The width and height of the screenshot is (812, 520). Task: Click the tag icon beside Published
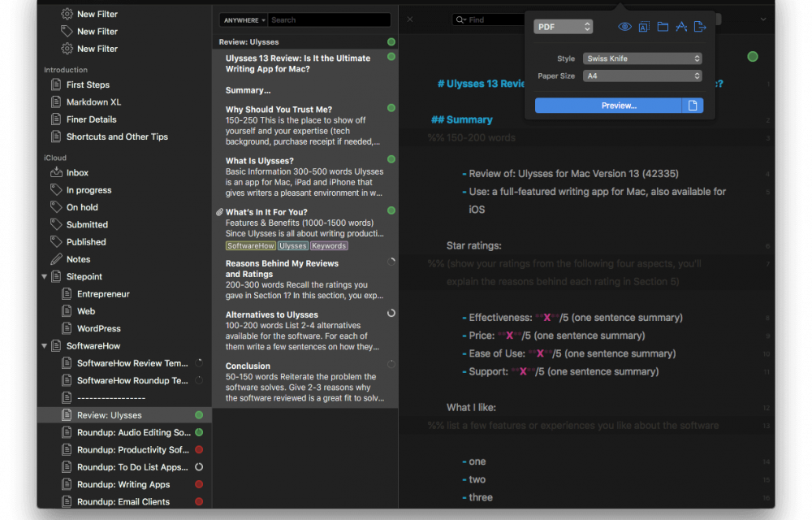pos(56,242)
